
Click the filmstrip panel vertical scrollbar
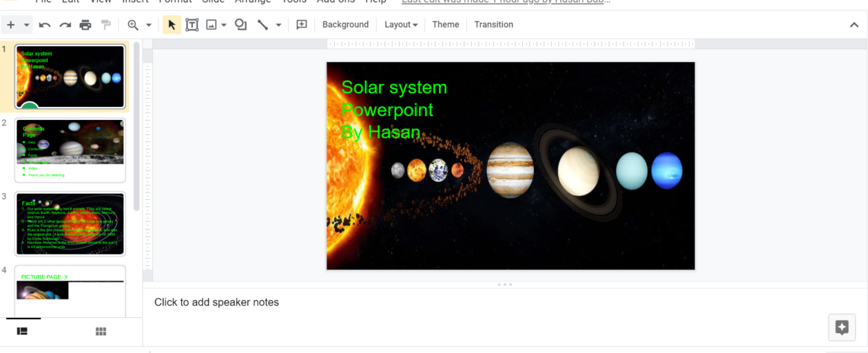pyautogui.click(x=136, y=126)
